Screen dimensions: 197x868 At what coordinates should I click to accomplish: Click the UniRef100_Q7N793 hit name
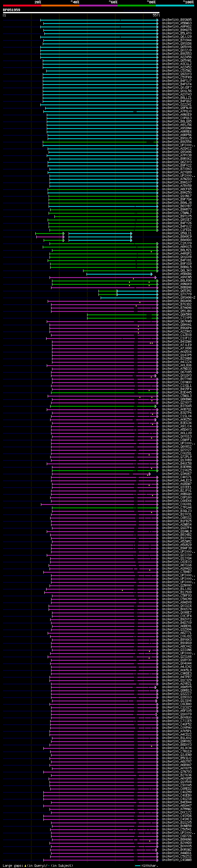(x=177, y=772)
